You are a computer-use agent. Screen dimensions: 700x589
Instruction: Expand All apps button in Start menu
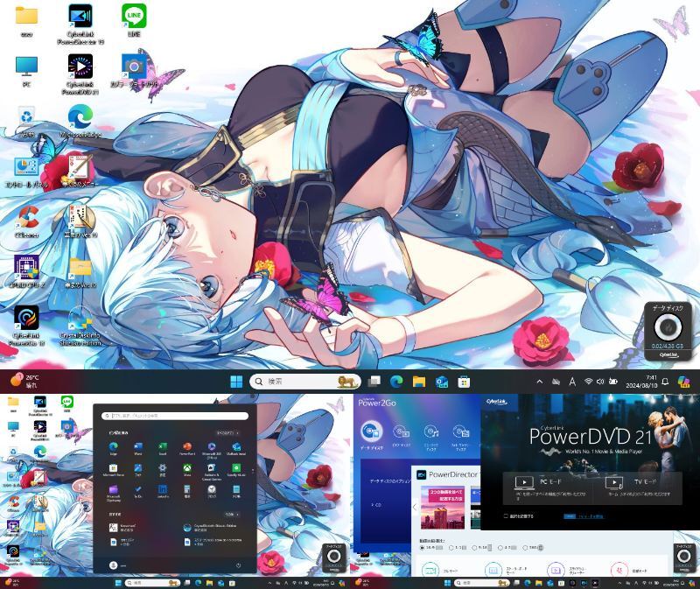coord(227,432)
